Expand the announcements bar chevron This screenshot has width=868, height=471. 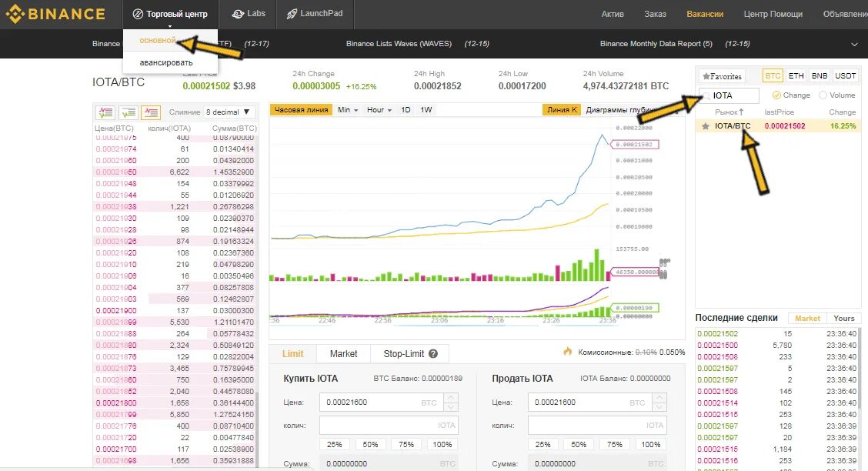point(854,45)
